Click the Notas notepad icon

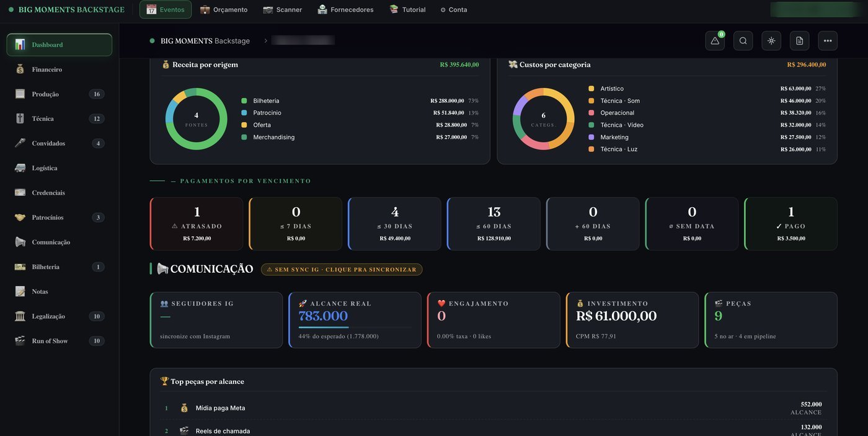click(x=20, y=291)
